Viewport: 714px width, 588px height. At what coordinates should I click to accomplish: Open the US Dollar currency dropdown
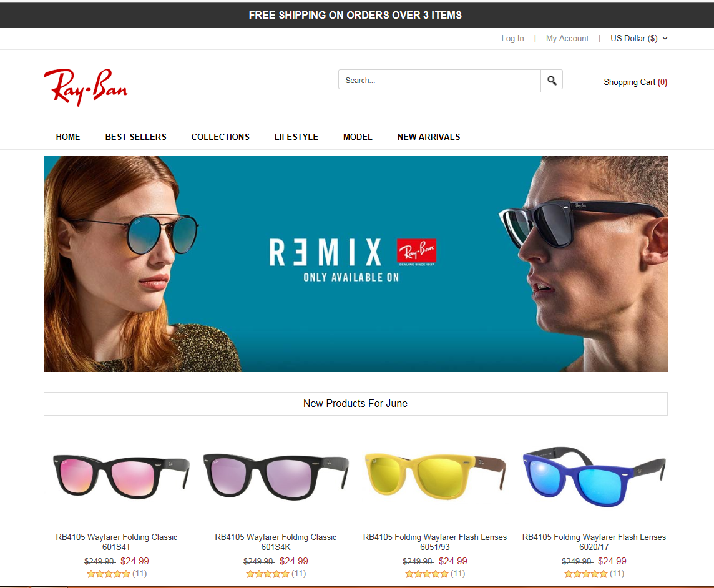639,38
